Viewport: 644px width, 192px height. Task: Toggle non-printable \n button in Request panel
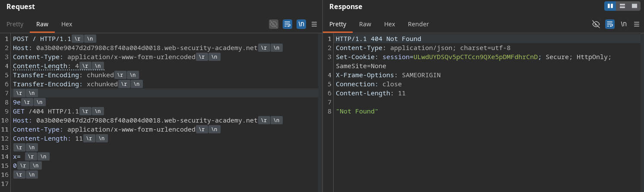(x=301, y=24)
